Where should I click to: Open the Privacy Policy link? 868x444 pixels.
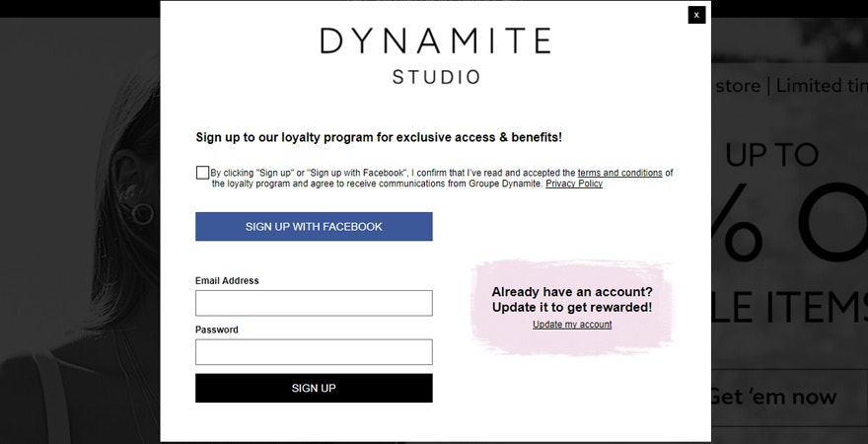tap(574, 184)
